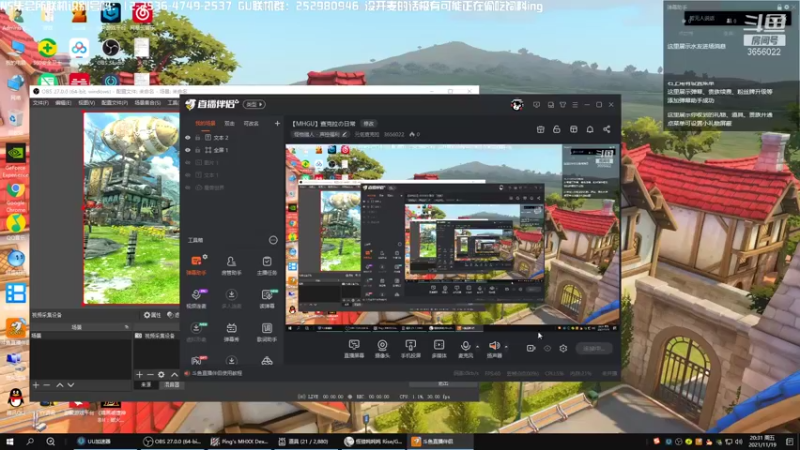The width and height of the screenshot is (800, 450).
Task: Hide the 文本 2 layer with eye
Action: (188, 138)
